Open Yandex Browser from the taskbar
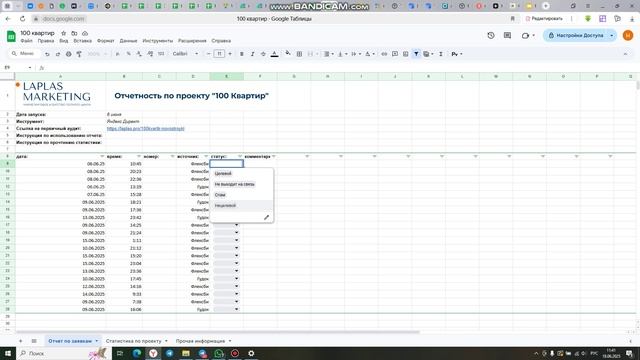The width and height of the screenshot is (640, 360). click(x=153, y=353)
